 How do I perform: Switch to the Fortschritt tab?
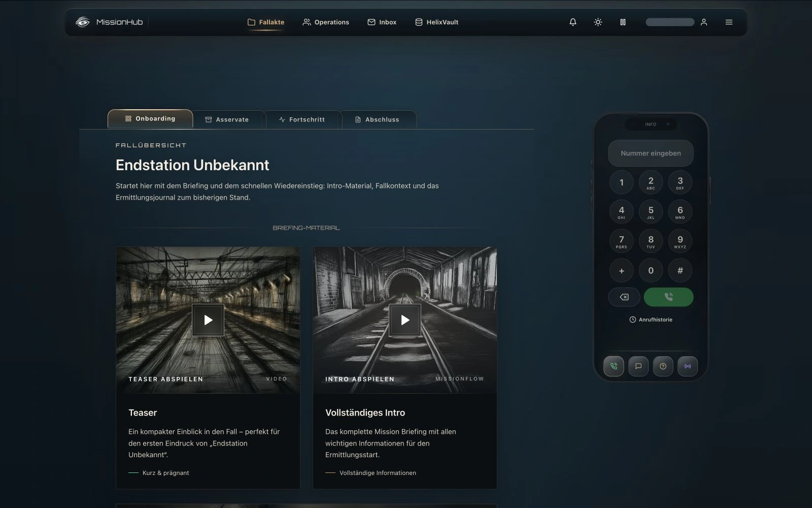[302, 119]
